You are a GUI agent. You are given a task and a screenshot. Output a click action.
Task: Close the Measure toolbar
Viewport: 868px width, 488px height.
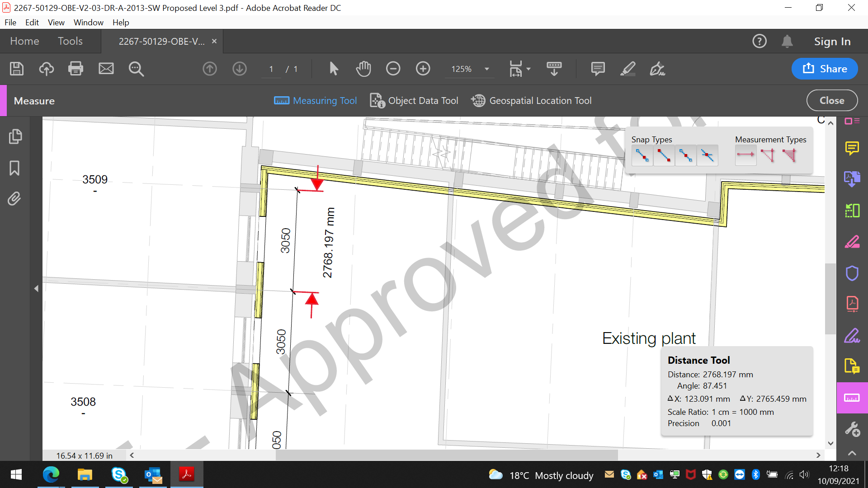point(831,100)
